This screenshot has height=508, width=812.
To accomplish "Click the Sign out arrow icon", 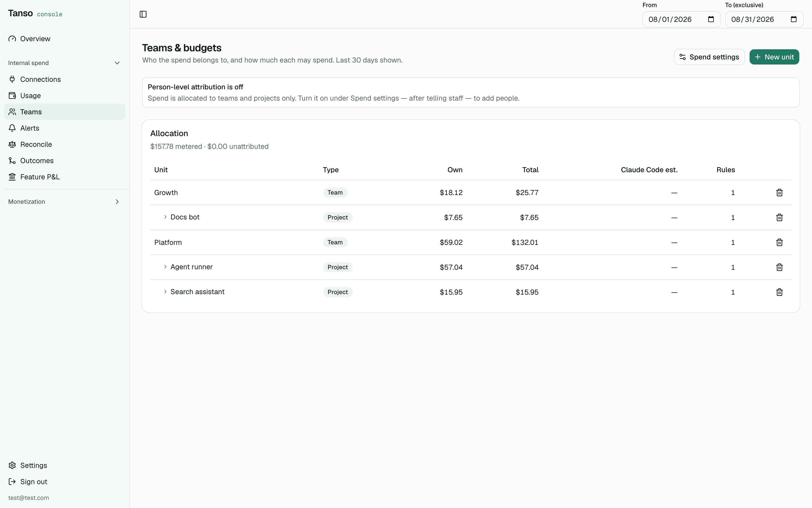I will click(12, 482).
